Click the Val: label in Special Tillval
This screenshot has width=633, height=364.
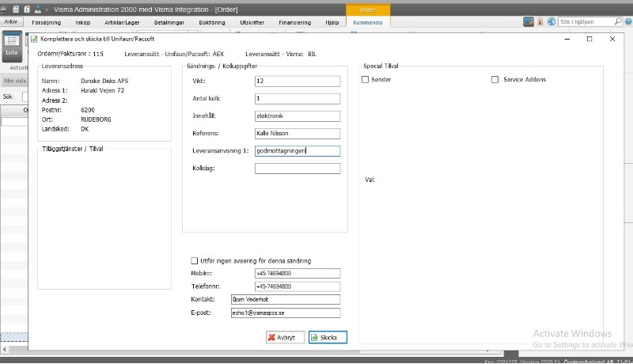[370, 180]
